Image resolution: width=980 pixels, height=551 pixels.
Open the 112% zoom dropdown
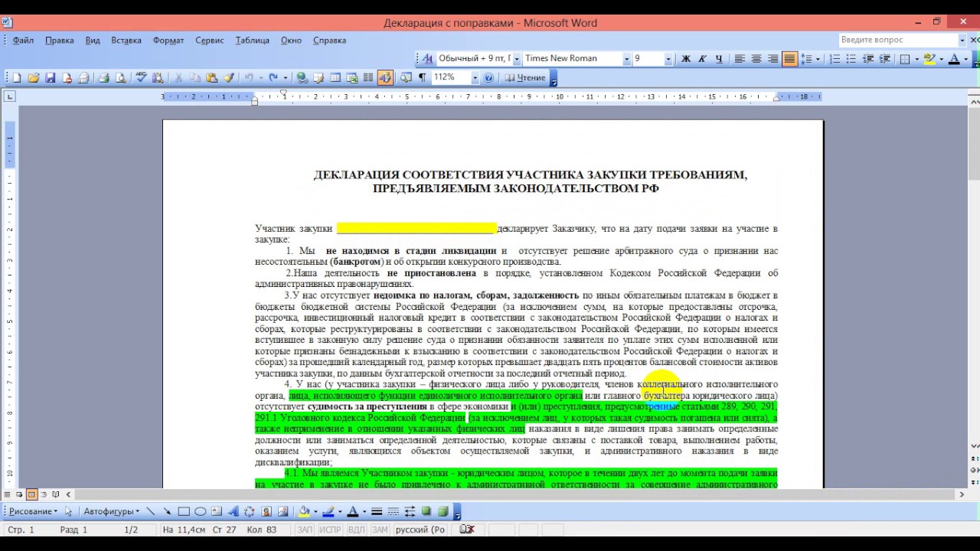click(x=475, y=77)
